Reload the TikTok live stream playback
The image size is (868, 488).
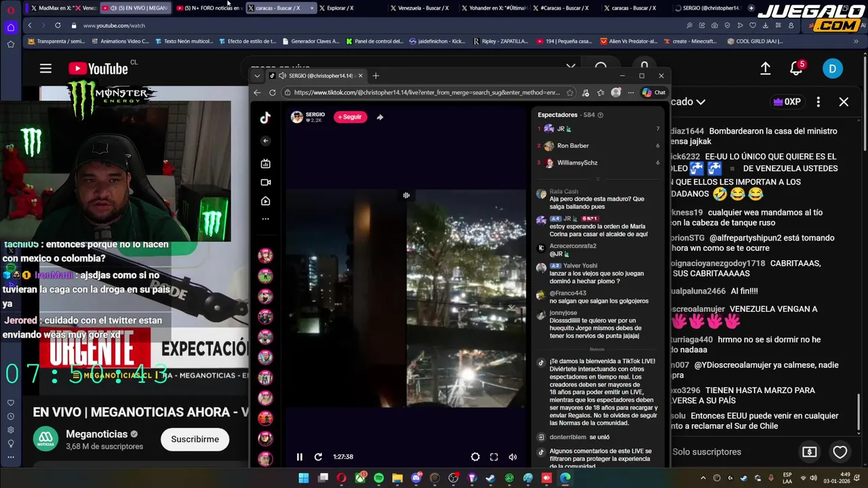point(318,457)
